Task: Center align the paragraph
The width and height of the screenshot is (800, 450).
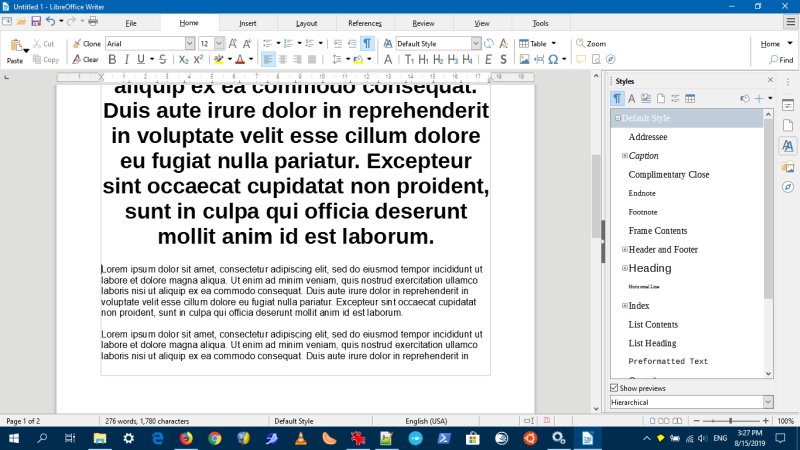Action: 283,60
